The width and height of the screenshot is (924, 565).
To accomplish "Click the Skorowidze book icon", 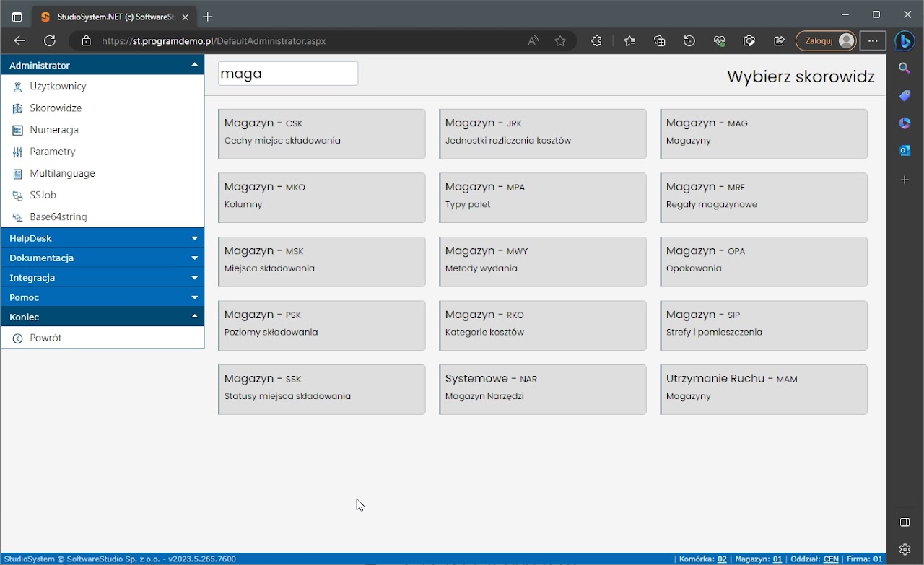I will click(18, 108).
